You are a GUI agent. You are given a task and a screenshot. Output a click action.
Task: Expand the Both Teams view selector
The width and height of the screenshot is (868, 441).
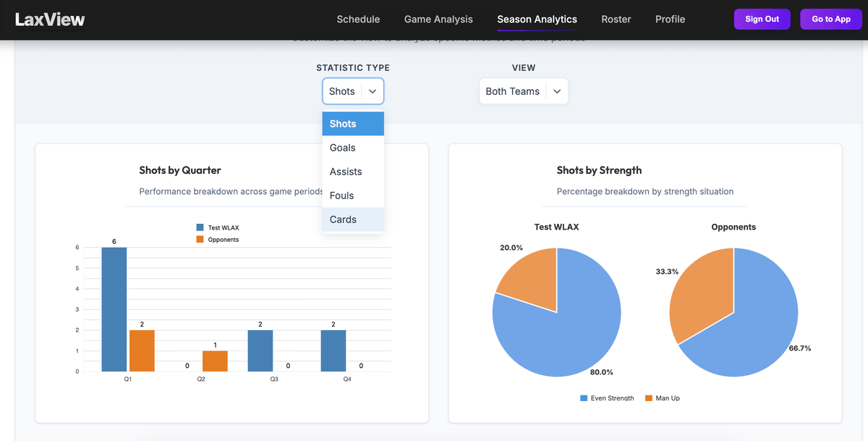tap(523, 91)
